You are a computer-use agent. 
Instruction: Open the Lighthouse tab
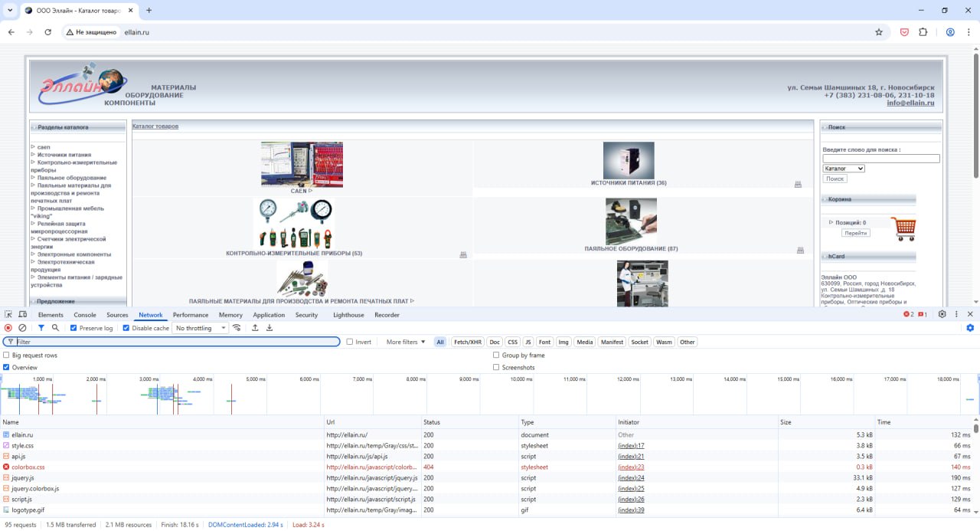click(348, 315)
